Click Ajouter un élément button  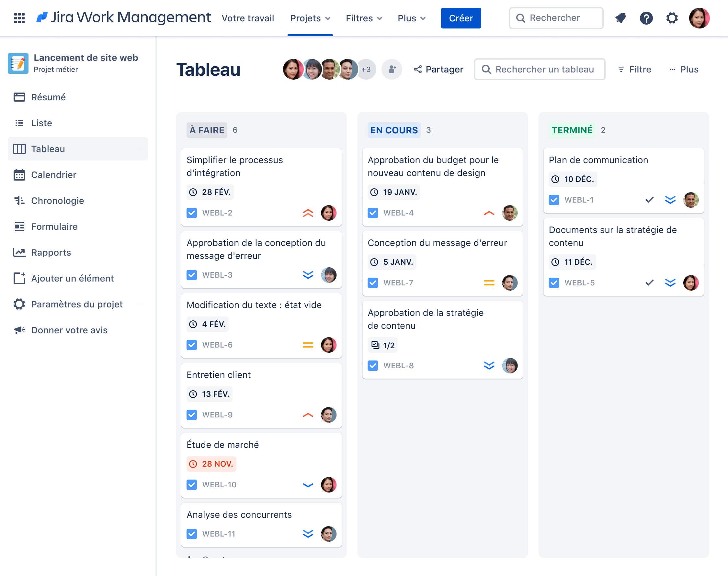coord(73,278)
